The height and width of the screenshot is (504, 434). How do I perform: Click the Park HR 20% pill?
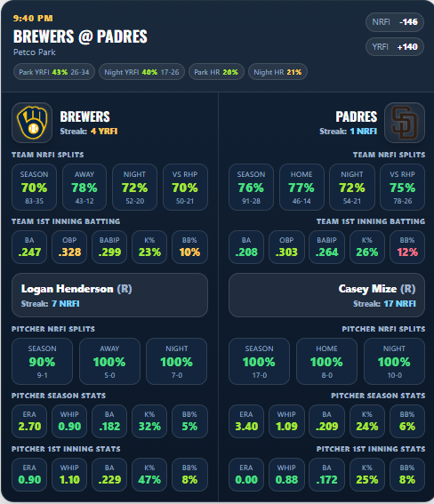coord(216,72)
